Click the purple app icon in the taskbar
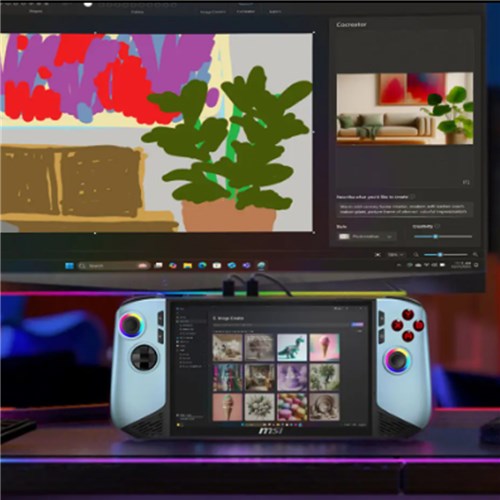 click(246, 265)
